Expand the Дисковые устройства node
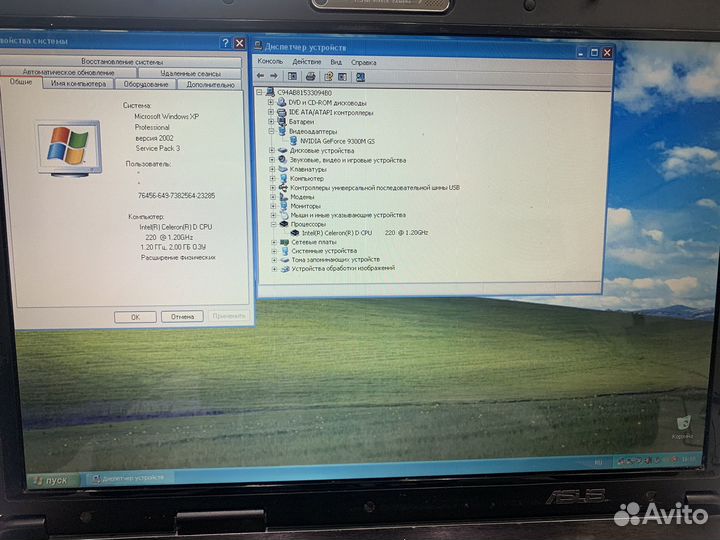 [272, 150]
